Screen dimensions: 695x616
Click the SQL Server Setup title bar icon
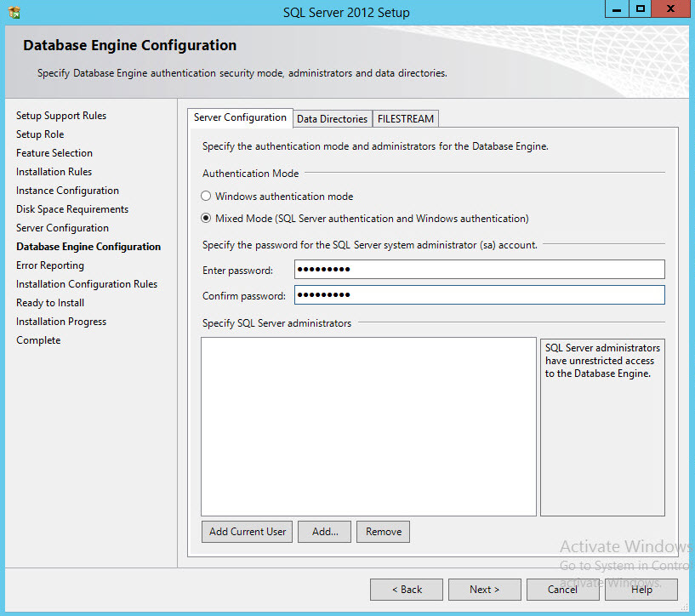click(x=14, y=12)
